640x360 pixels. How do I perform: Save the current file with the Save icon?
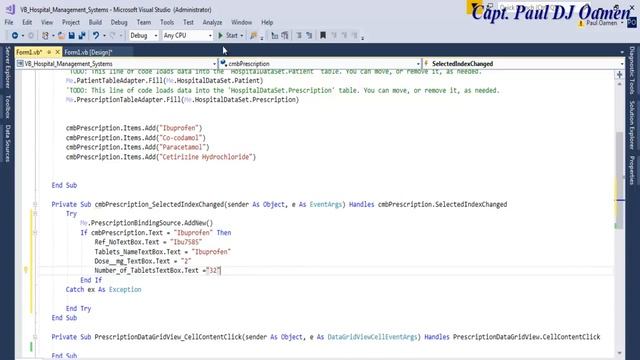(x=71, y=36)
